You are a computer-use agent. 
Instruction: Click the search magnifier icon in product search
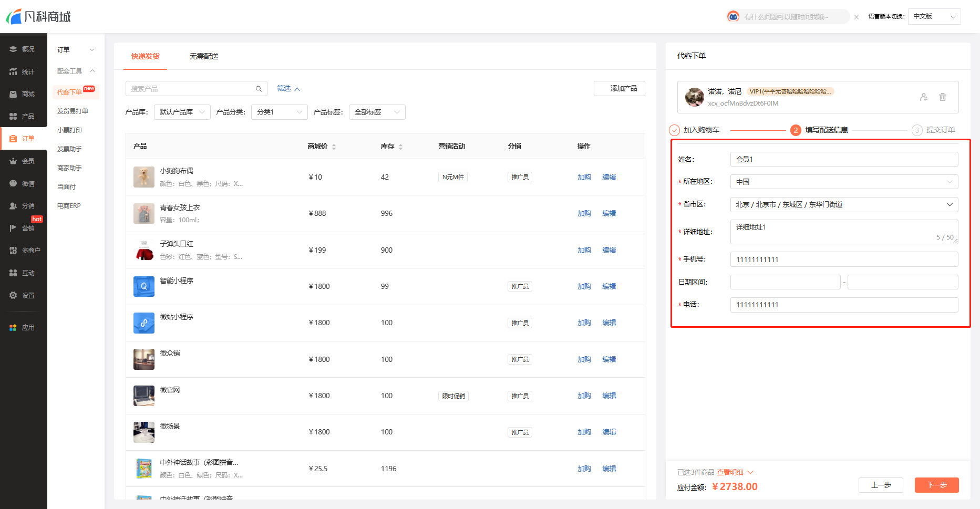pos(259,89)
